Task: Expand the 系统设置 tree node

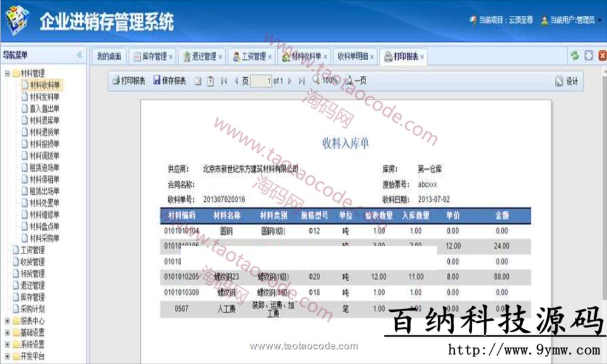Action: (x=7, y=345)
